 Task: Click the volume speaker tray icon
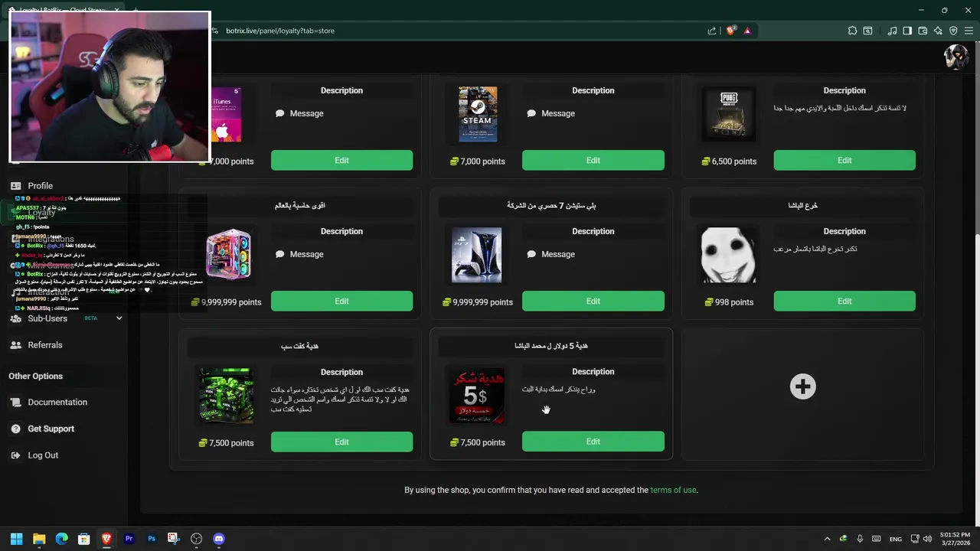point(927,539)
